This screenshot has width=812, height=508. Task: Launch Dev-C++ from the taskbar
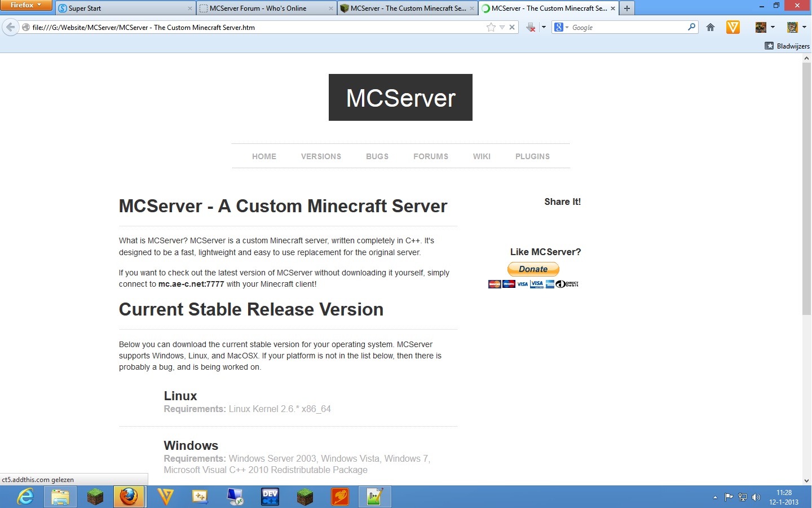(x=270, y=497)
